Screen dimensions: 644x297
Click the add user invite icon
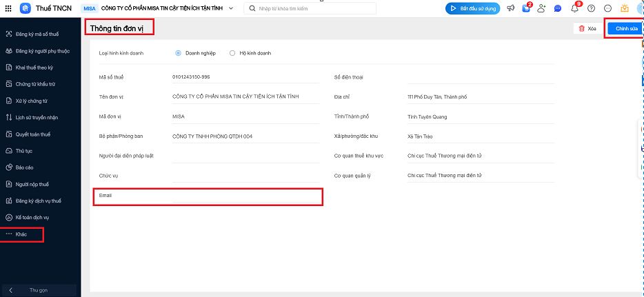click(x=541, y=8)
